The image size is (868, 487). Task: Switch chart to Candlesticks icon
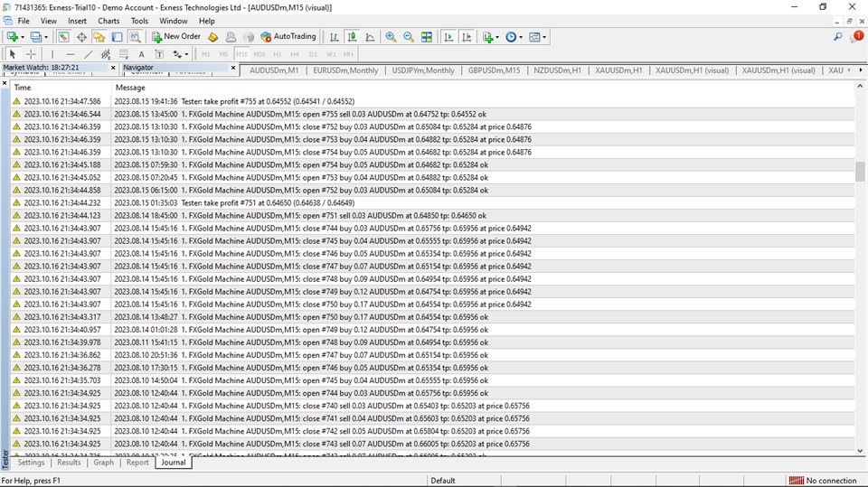(352, 37)
